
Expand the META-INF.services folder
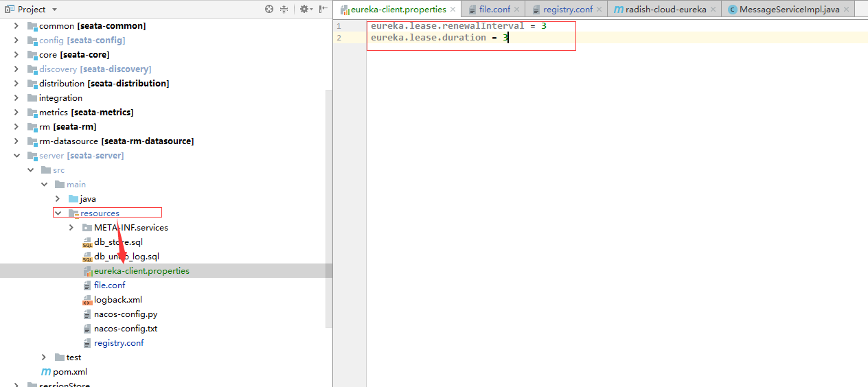71,227
